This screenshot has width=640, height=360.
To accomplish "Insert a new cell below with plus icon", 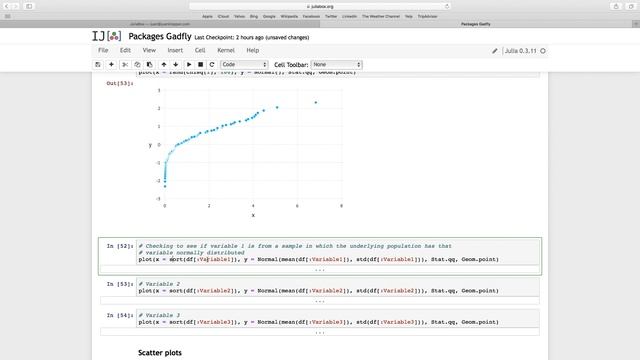I will pos(111,64).
